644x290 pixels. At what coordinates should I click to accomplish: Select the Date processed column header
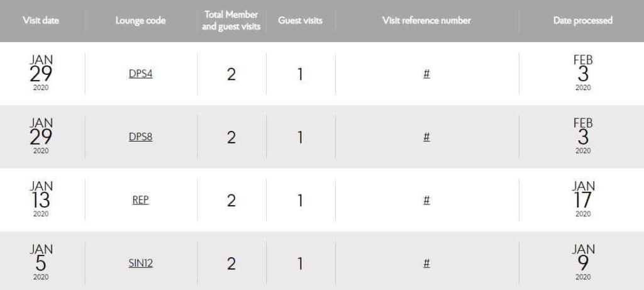pos(582,21)
